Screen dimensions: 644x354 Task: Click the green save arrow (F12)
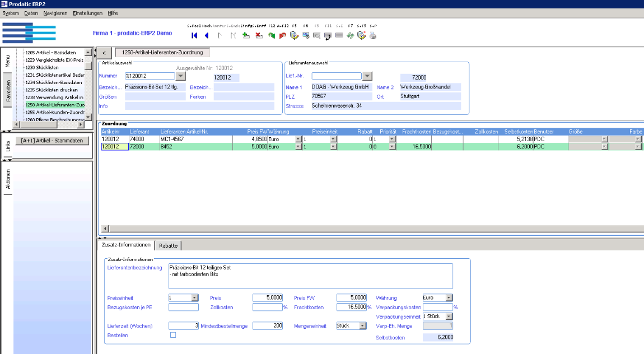click(272, 36)
